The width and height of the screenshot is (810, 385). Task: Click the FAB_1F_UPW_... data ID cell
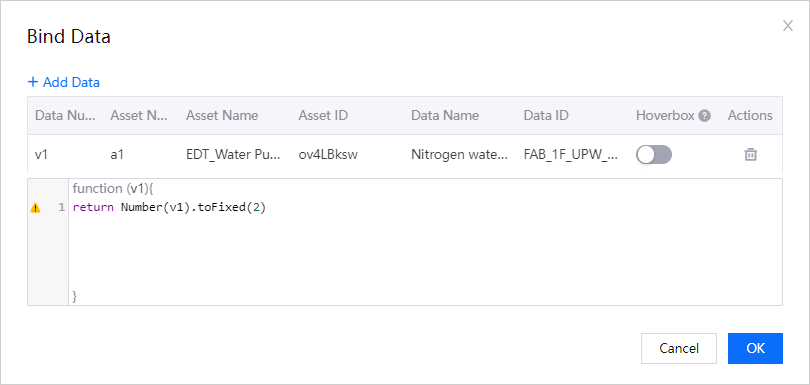pos(570,155)
